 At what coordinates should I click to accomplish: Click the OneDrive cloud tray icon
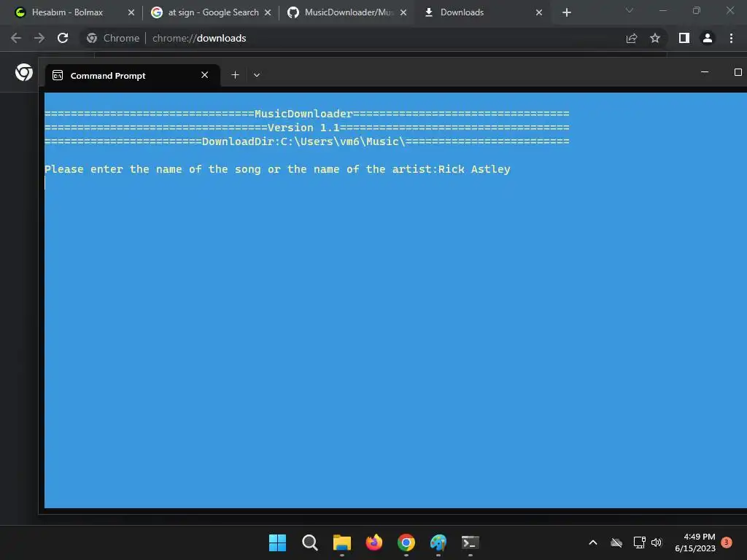[x=616, y=542]
